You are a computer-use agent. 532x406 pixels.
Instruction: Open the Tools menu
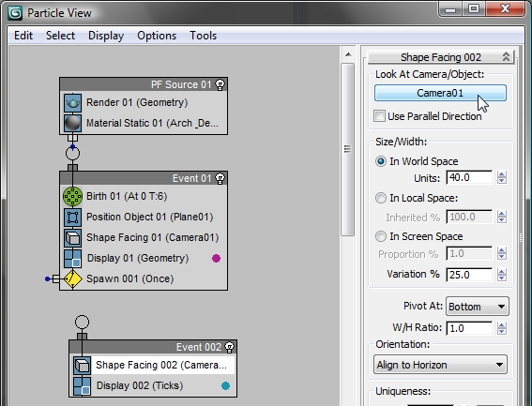point(203,36)
